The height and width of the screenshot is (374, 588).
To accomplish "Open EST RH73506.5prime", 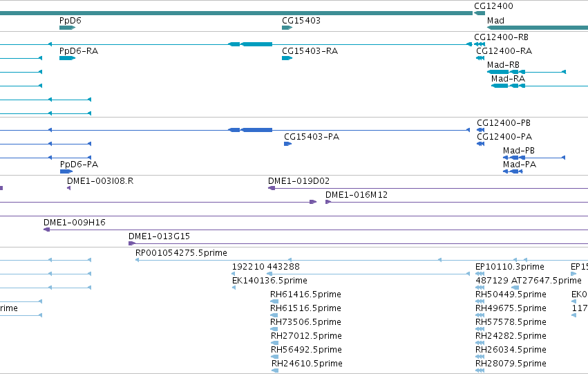I will [x=305, y=322].
